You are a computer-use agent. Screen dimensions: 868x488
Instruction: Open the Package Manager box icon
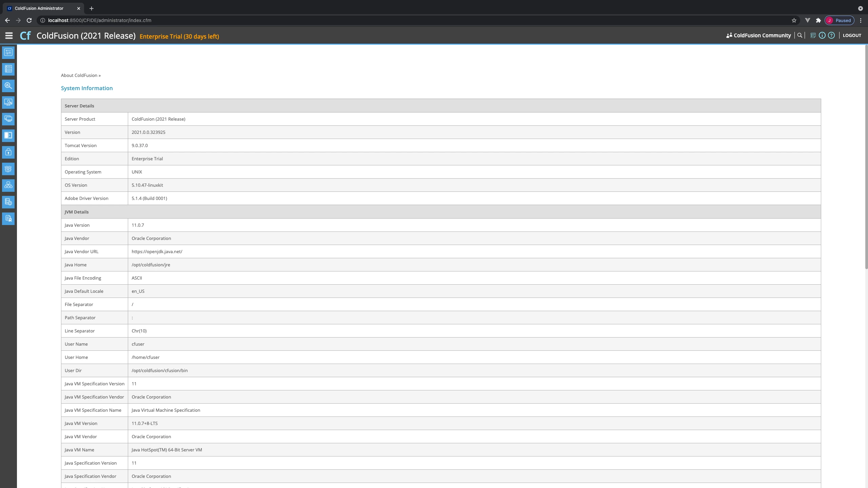tap(8, 169)
